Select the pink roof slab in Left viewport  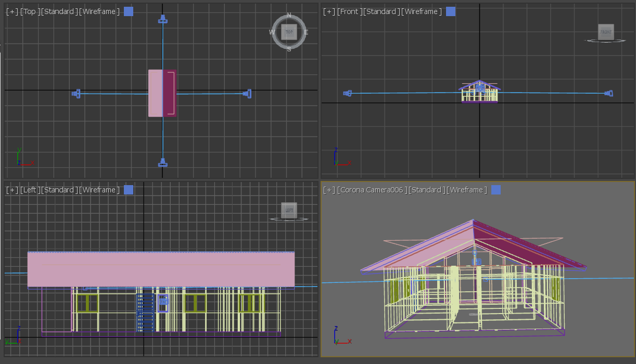click(x=161, y=269)
